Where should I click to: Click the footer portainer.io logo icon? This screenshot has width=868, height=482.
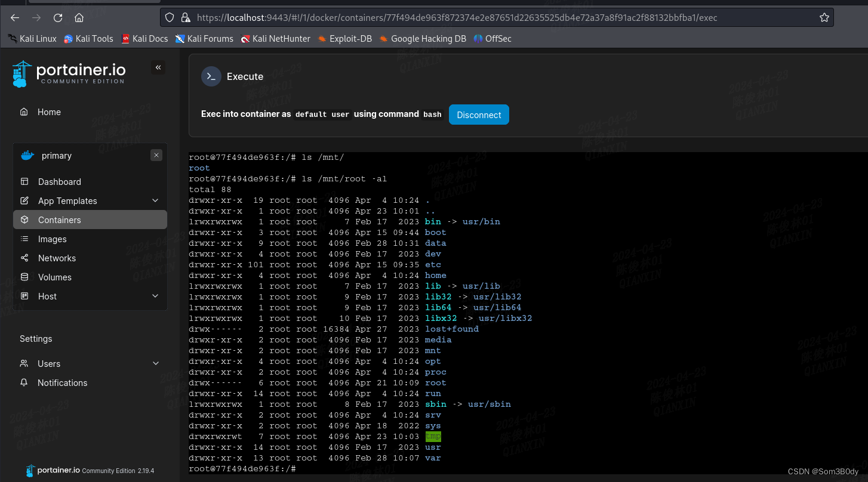coord(30,471)
